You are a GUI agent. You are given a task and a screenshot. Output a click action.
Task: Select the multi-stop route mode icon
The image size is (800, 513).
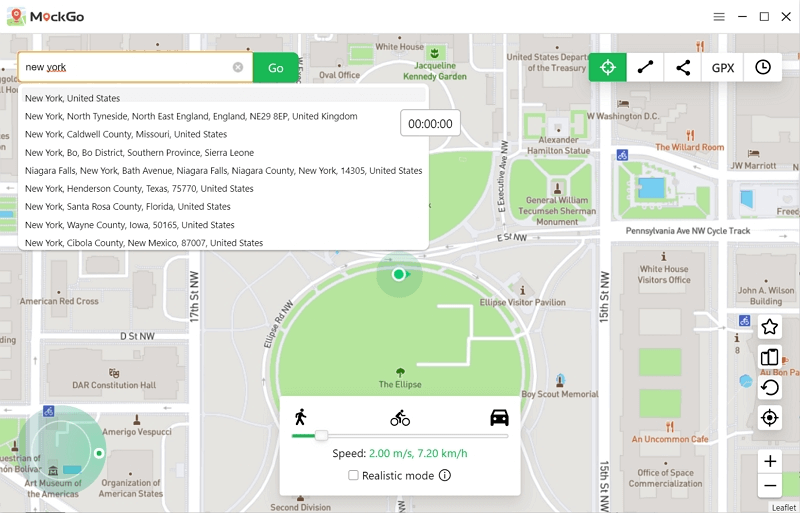683,68
